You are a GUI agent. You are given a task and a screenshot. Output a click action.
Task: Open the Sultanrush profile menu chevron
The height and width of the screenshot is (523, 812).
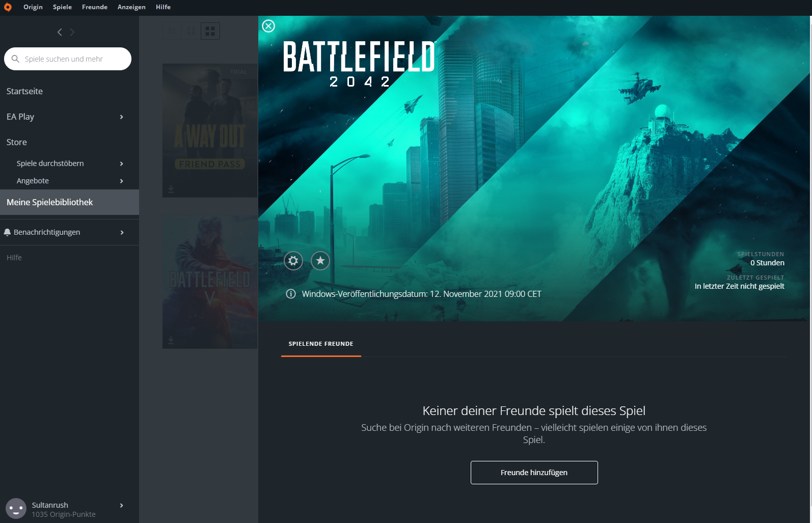[121, 505]
